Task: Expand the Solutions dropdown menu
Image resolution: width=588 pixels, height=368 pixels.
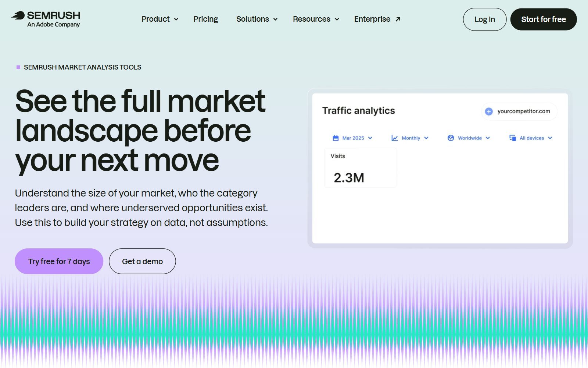Action: coord(257,19)
